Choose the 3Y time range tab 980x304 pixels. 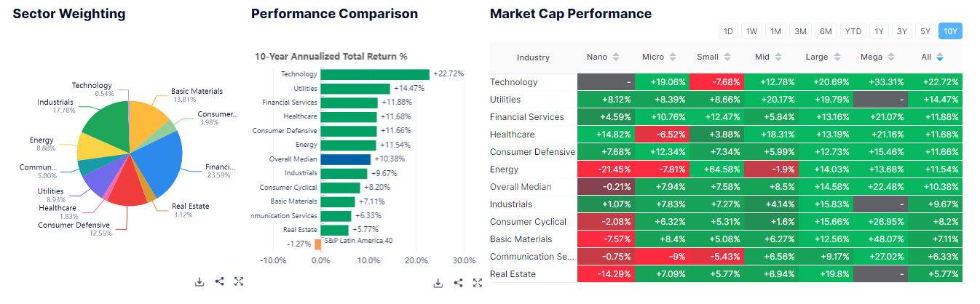(x=902, y=31)
